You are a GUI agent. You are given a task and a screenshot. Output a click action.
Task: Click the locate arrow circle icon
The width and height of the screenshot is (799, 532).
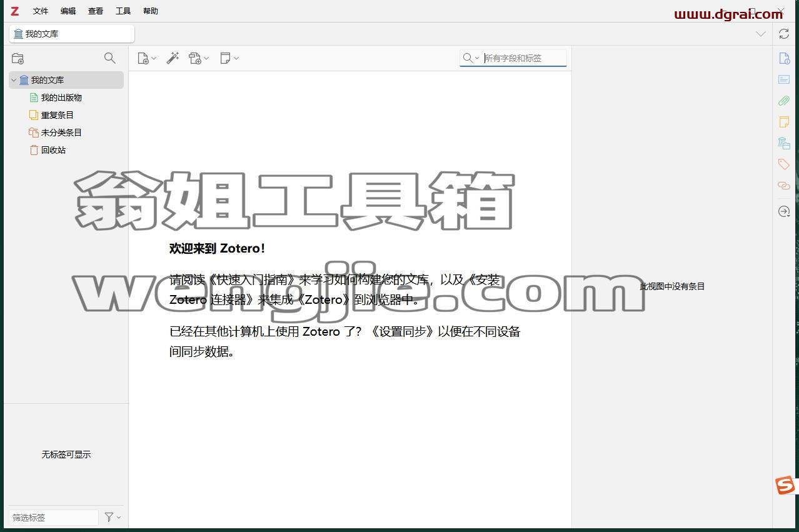tap(784, 212)
